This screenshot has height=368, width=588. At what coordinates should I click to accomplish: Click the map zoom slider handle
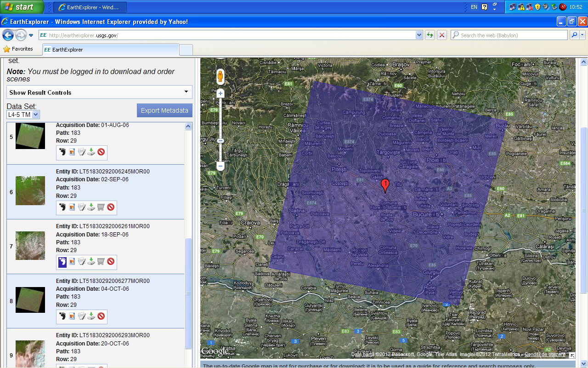pyautogui.click(x=220, y=141)
